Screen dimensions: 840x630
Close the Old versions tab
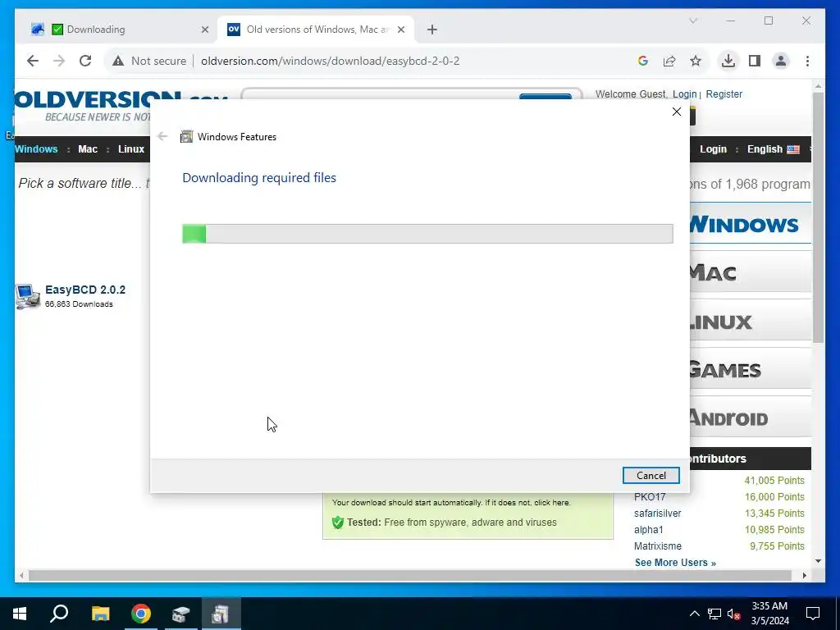400,30
